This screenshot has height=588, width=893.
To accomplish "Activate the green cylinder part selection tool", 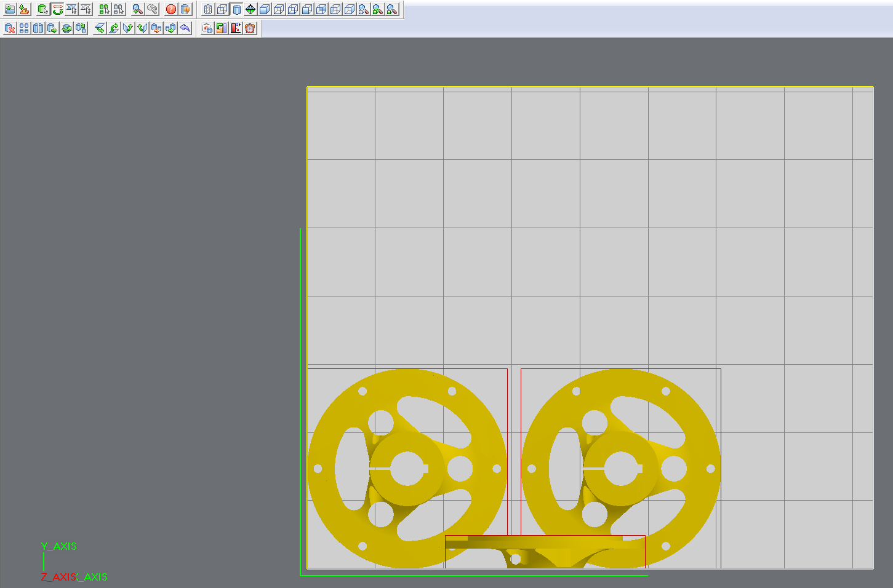I will click(42, 9).
